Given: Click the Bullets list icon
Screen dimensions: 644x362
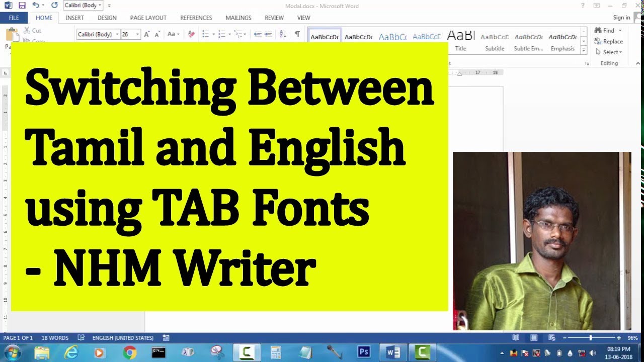Looking at the screenshot, I should pyautogui.click(x=205, y=34).
